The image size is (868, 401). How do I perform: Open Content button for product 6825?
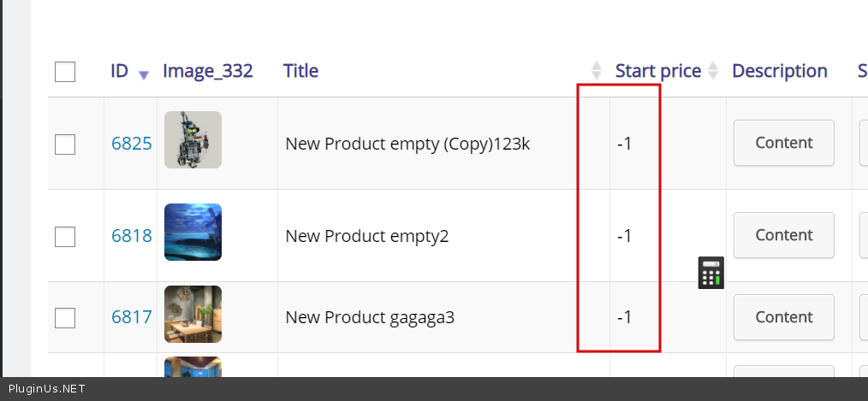pos(783,143)
